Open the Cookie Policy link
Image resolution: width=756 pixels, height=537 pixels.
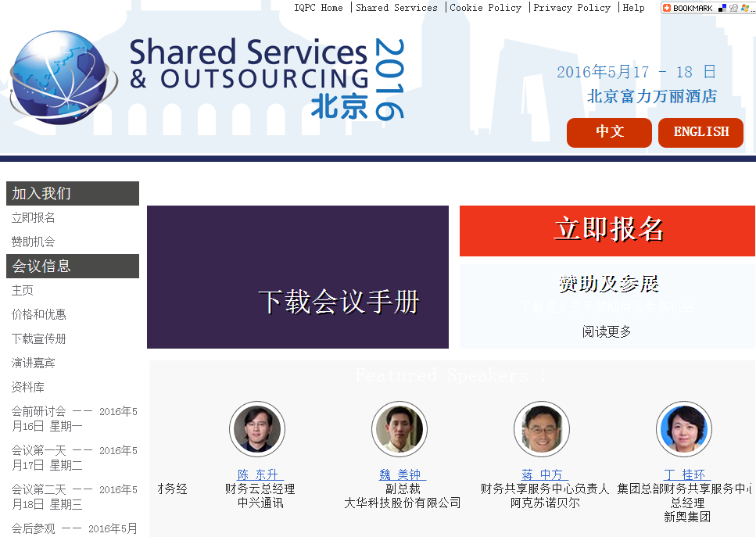pos(485,8)
